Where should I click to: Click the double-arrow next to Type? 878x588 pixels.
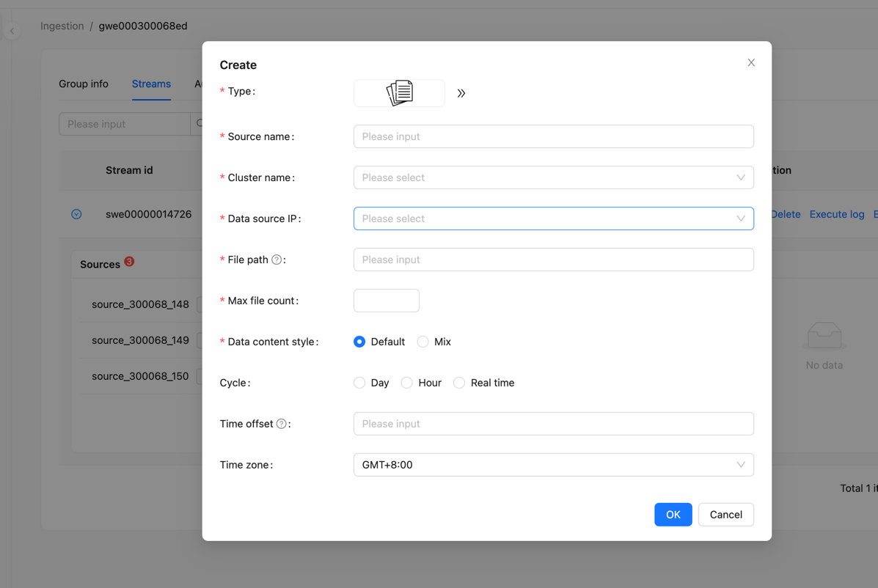(461, 93)
